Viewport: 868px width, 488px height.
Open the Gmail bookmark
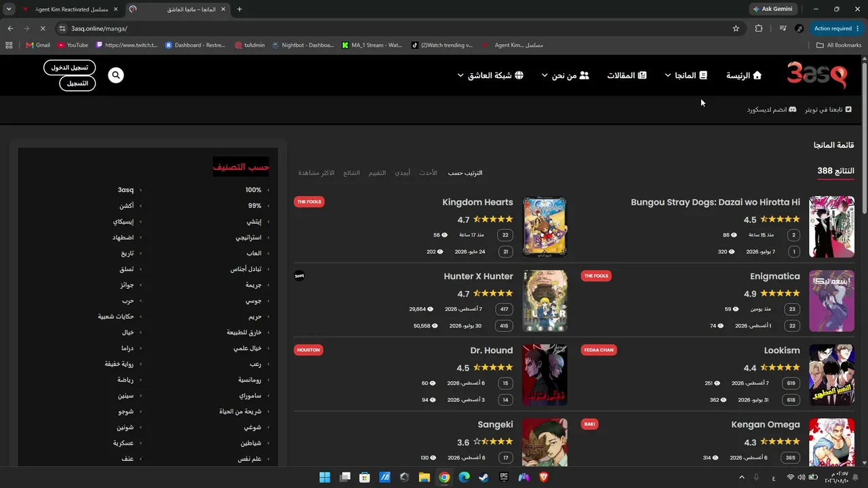[x=38, y=45]
